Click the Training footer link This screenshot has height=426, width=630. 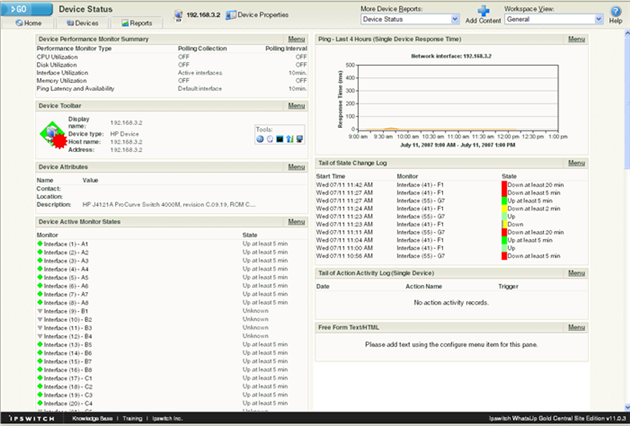click(x=133, y=418)
